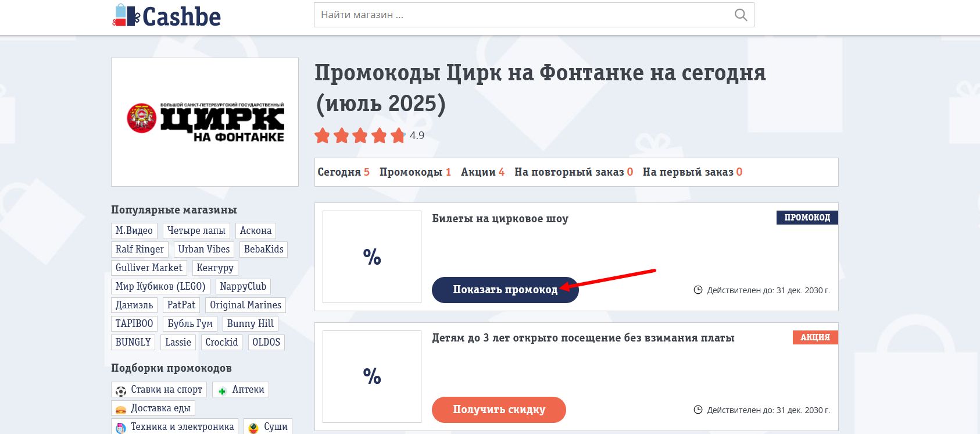Open the Даниэль store link
The height and width of the screenshot is (434, 980).
pos(134,305)
